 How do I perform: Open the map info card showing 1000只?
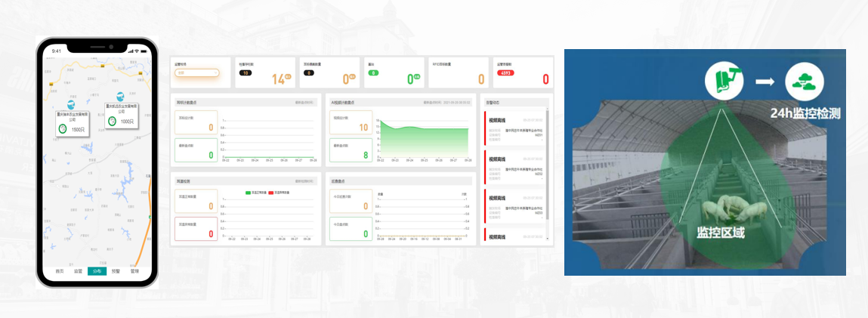[x=121, y=116]
